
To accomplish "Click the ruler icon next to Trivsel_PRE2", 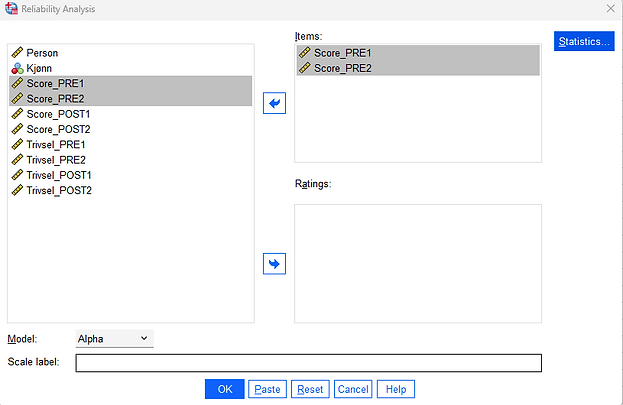I will pos(17,160).
